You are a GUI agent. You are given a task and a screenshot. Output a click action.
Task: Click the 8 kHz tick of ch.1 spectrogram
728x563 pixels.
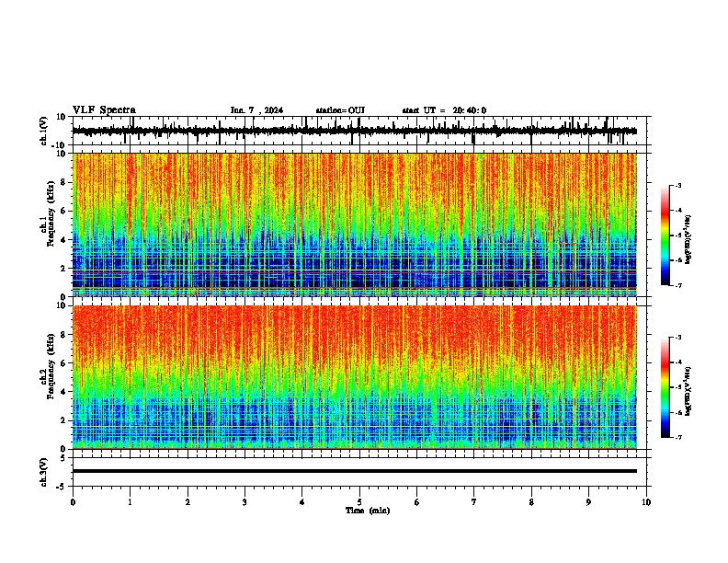click(x=63, y=182)
